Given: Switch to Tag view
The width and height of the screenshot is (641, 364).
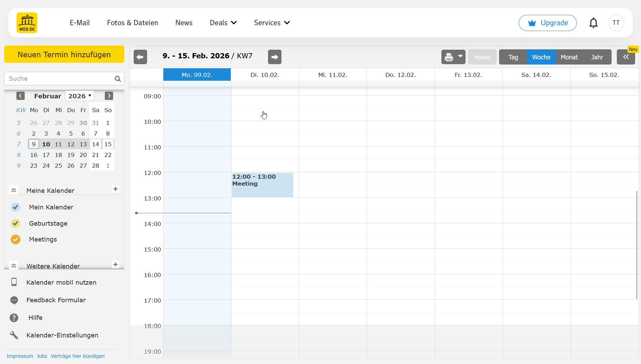Looking at the screenshot, I should point(513,57).
